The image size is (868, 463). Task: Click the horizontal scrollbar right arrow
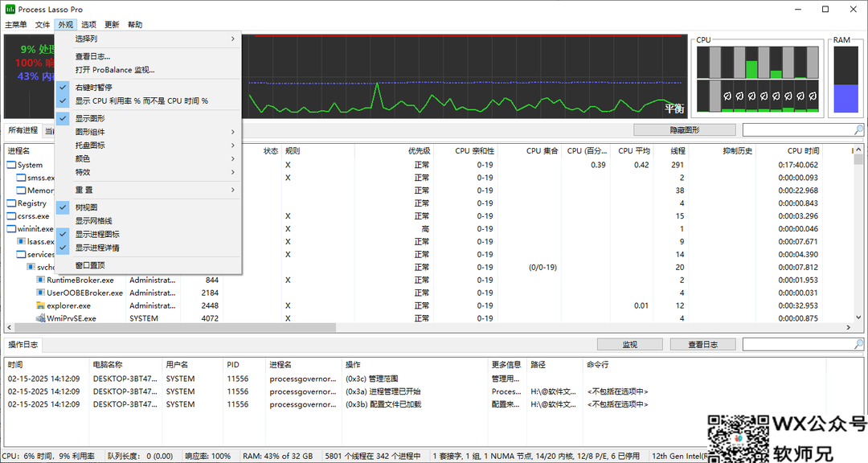pos(848,327)
